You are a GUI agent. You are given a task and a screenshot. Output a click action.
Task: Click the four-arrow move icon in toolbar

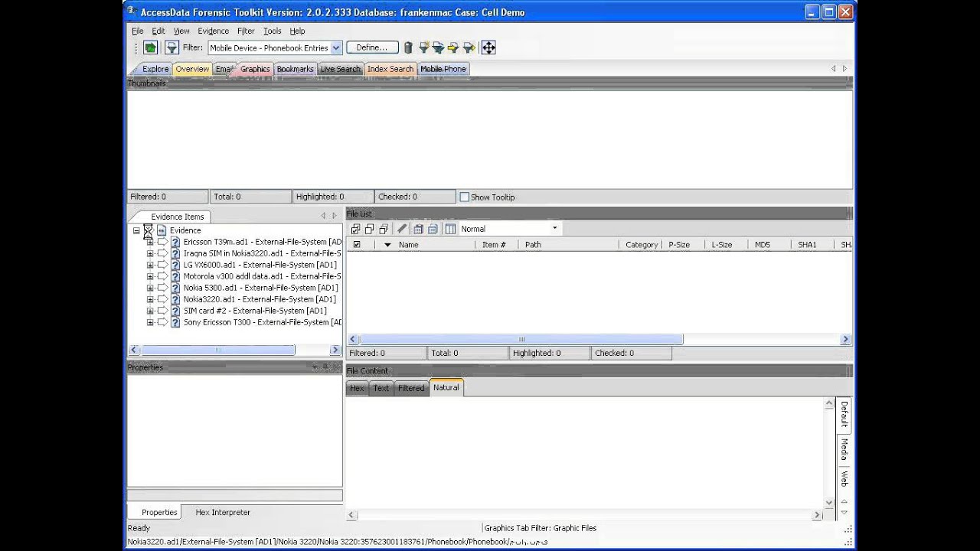(x=488, y=47)
